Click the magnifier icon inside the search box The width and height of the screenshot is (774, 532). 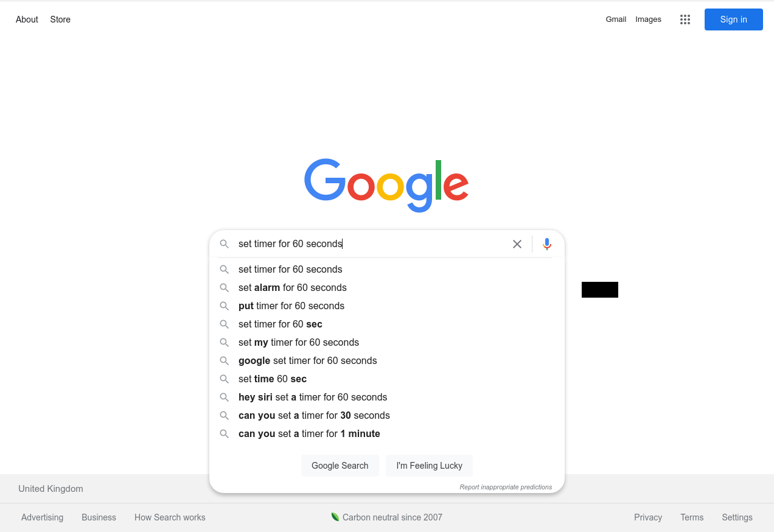[x=225, y=244]
